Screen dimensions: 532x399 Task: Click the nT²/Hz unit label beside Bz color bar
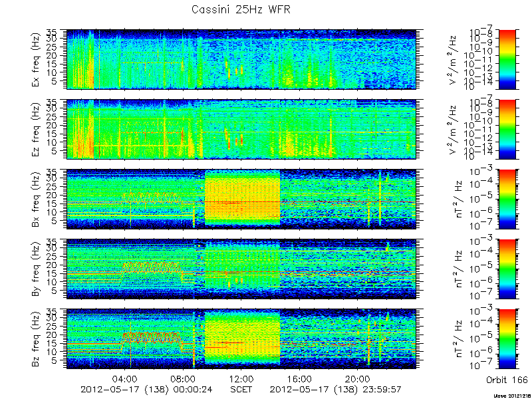coord(458,339)
